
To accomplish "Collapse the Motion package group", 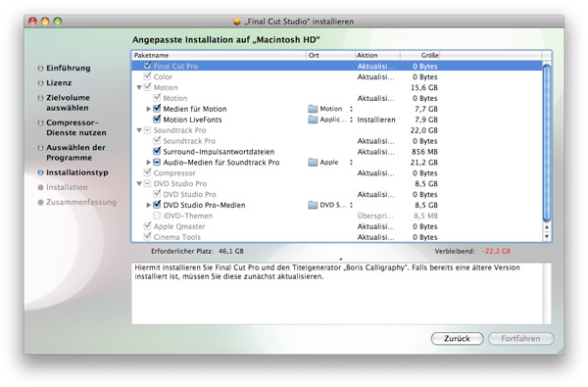I will [139, 87].
